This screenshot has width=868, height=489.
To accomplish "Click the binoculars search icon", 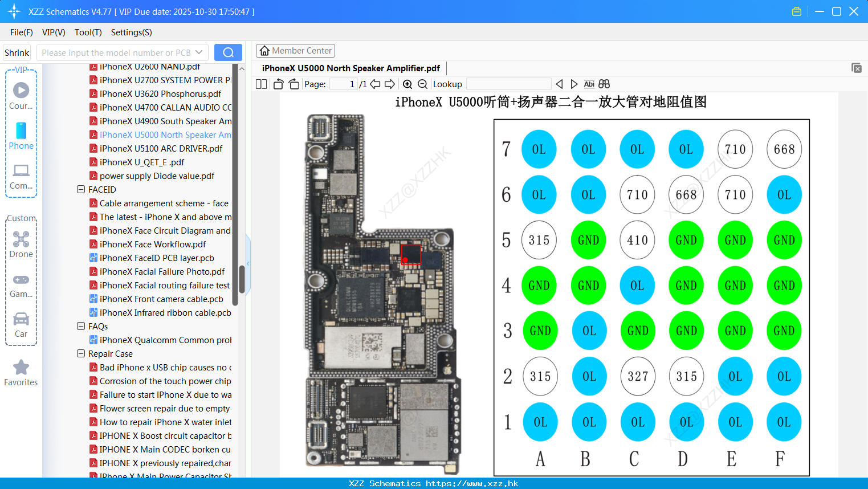I will [604, 84].
